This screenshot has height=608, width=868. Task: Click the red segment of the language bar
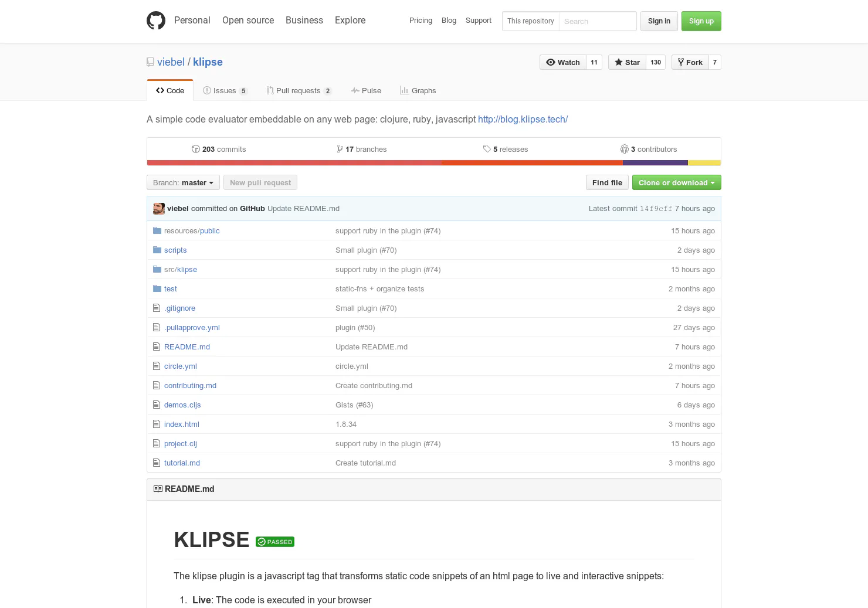[x=294, y=163]
